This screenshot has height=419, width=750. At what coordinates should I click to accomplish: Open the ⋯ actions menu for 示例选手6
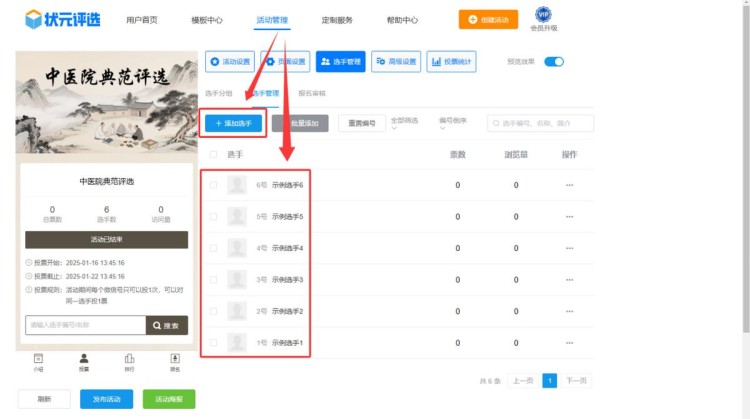[x=569, y=185]
